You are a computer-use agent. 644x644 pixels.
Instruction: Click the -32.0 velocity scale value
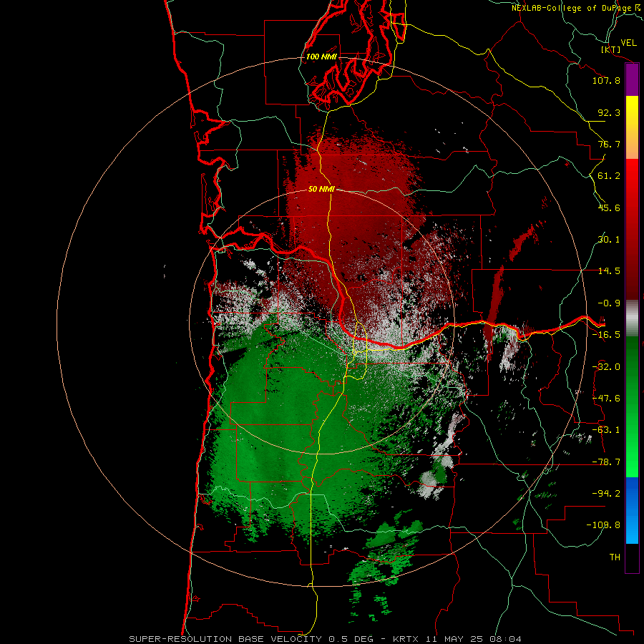606,367
